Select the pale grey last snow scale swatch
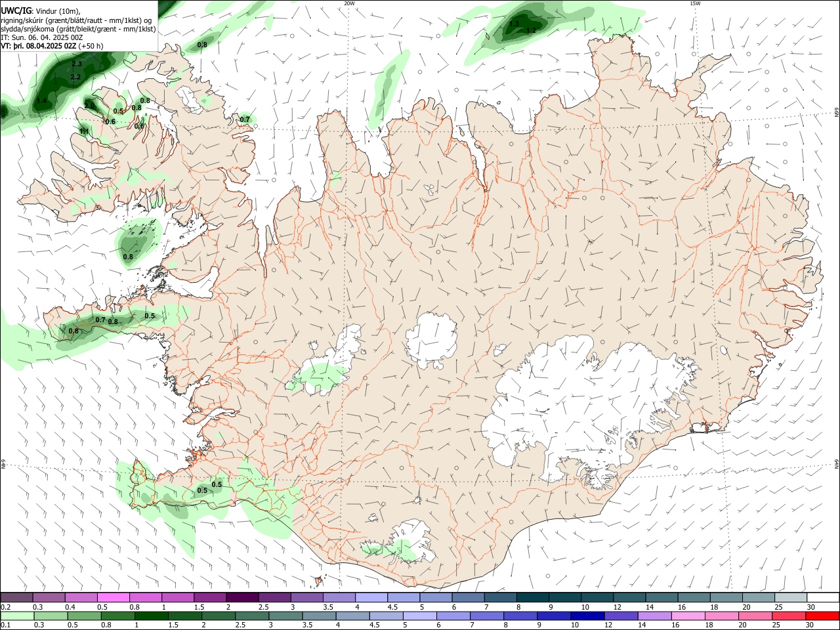840x630 pixels. [790, 597]
